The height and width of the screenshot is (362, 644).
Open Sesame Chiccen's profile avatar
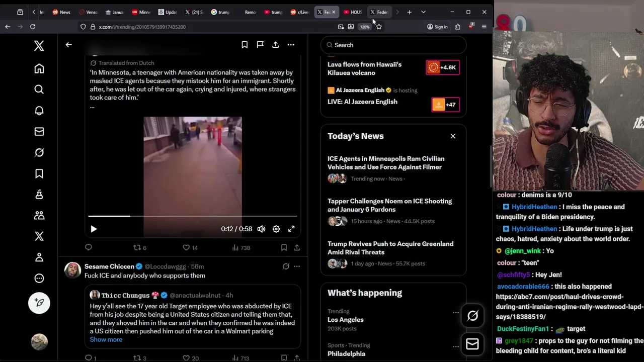tap(72, 270)
